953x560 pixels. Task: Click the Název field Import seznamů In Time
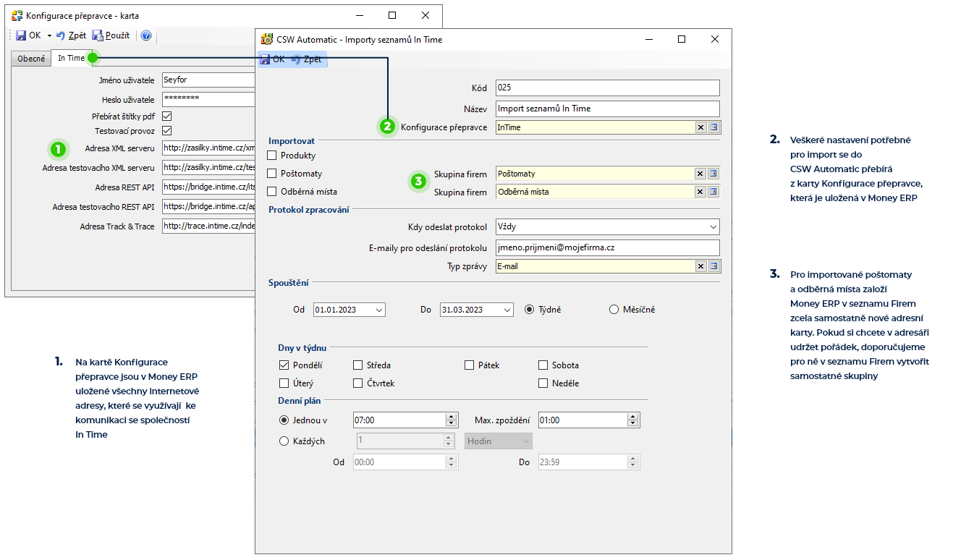pyautogui.click(x=608, y=109)
